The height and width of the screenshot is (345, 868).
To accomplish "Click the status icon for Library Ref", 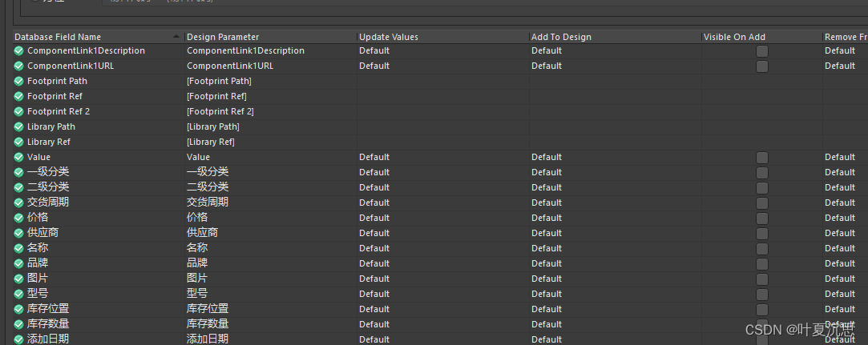I will tap(19, 142).
